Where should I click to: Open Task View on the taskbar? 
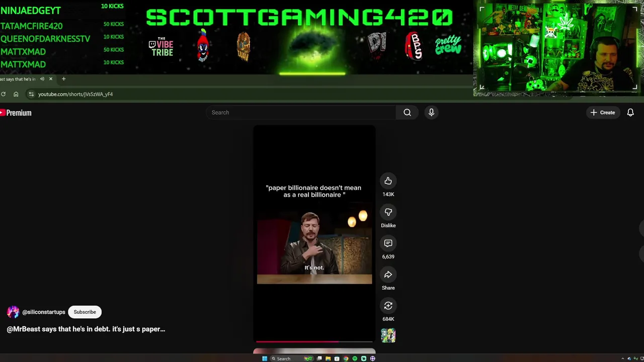click(x=319, y=358)
